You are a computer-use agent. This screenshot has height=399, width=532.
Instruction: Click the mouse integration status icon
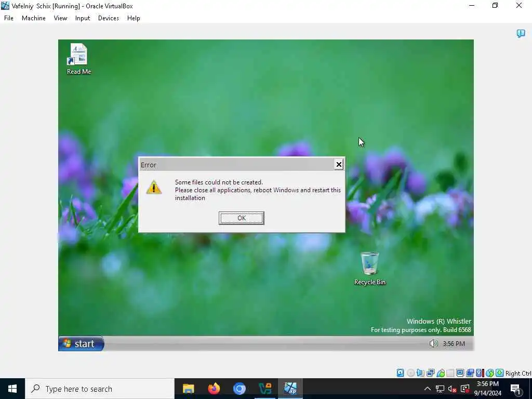(x=489, y=373)
